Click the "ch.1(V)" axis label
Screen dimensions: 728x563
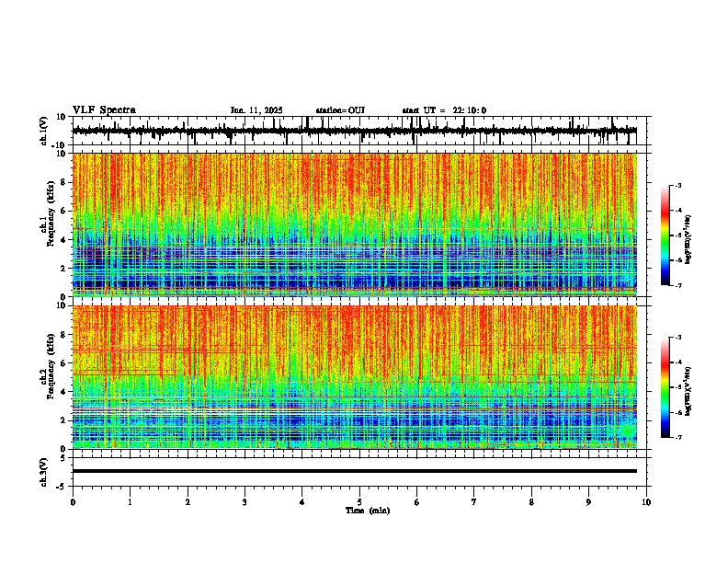point(44,131)
